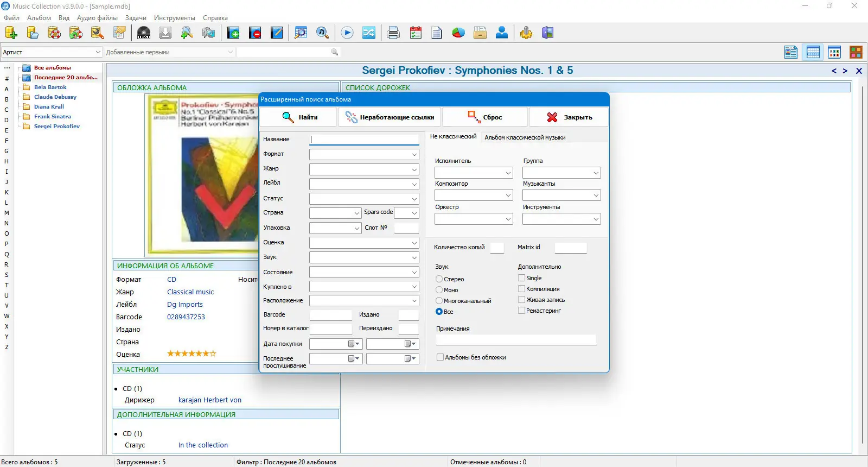The width and height of the screenshot is (868, 467).
Task: Click the new database icon with plus
Action: click(11, 33)
